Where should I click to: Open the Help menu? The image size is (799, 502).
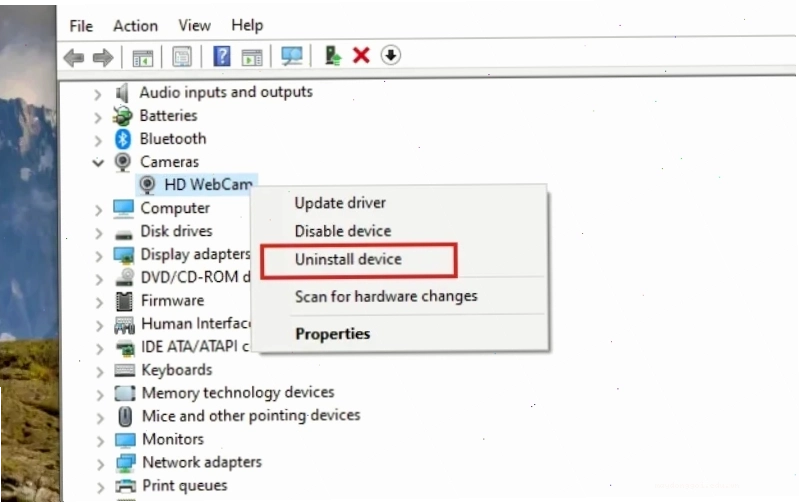(247, 25)
